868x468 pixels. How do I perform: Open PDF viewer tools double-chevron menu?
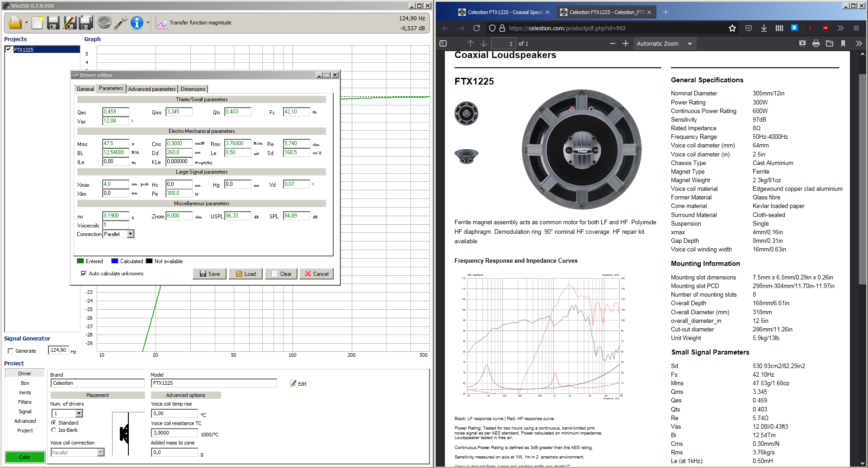(x=859, y=43)
